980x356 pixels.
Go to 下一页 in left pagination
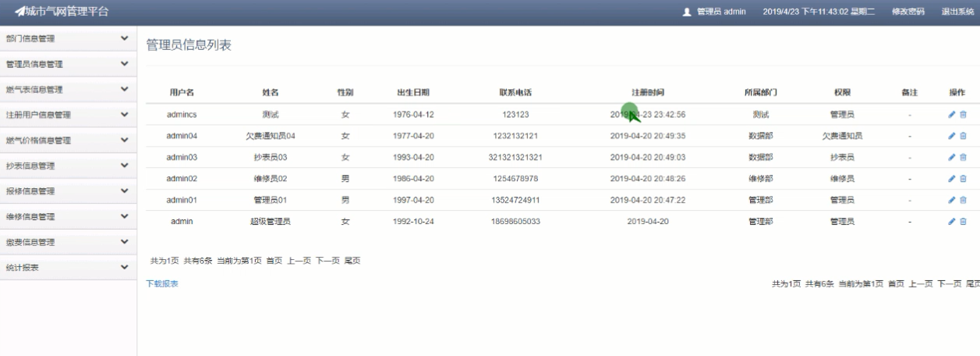tap(327, 261)
